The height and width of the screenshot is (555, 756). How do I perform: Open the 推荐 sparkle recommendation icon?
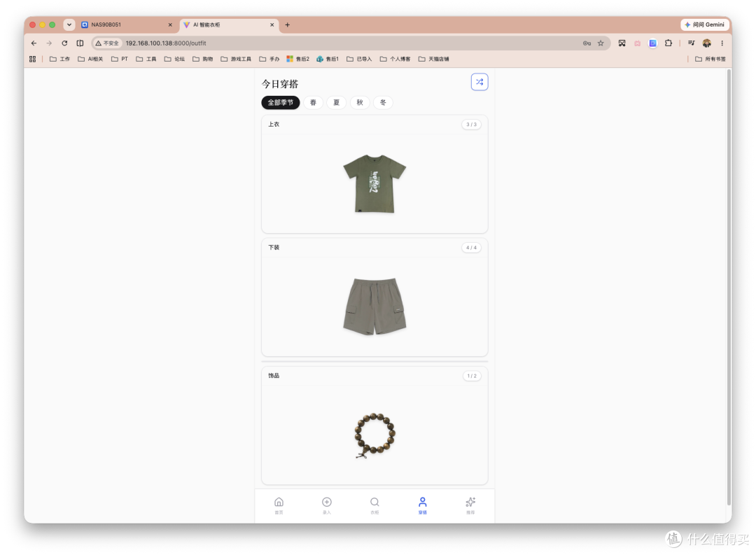[x=470, y=502]
